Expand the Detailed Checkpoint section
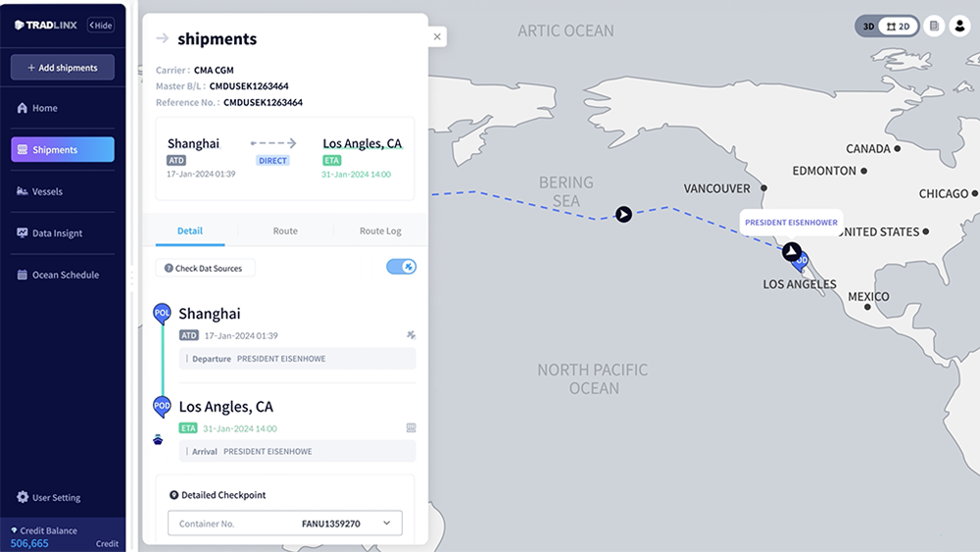This screenshot has width=980, height=552. (218, 494)
